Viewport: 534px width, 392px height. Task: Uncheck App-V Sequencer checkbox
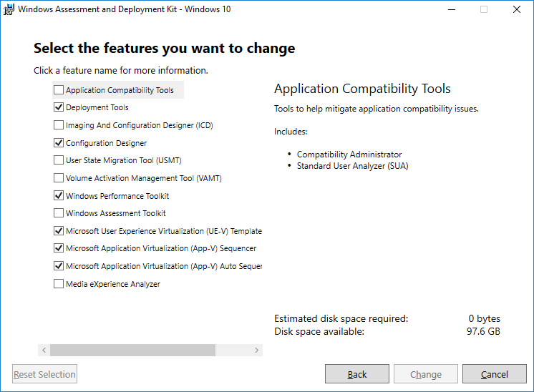coord(59,248)
